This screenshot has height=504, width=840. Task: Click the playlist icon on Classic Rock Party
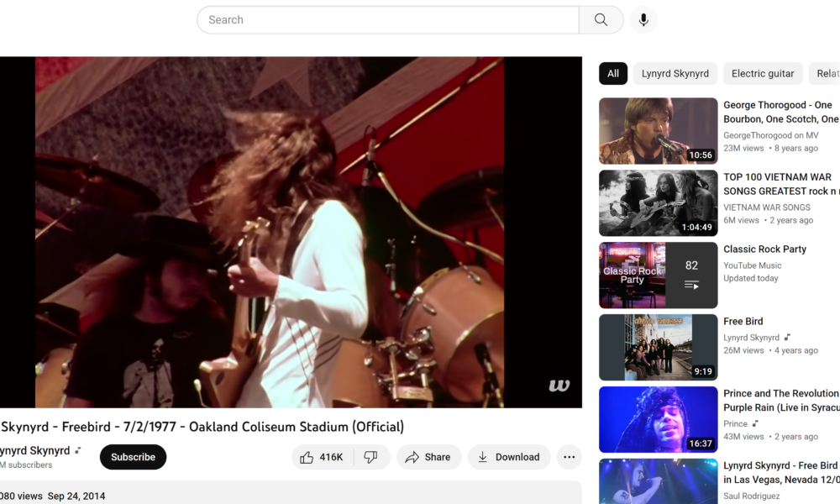point(691,285)
